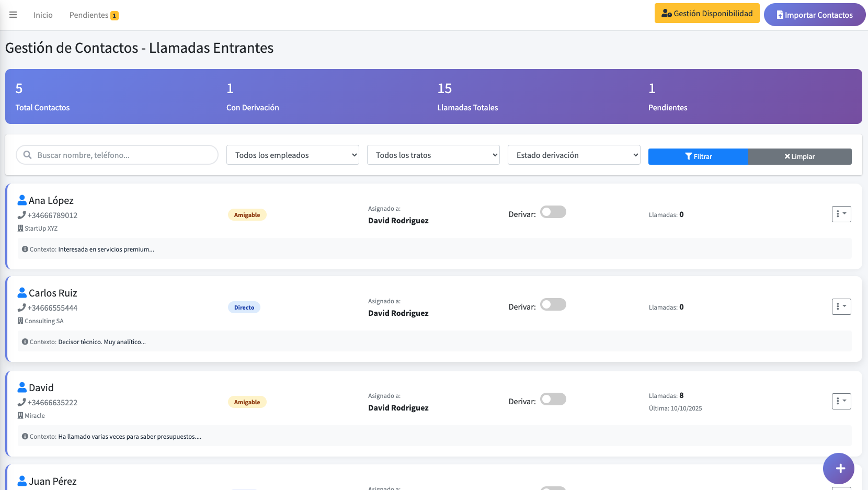Image resolution: width=868 pixels, height=490 pixels.
Task: Open the actions menu on Carlos Ruiz's card
Action: pos(841,306)
